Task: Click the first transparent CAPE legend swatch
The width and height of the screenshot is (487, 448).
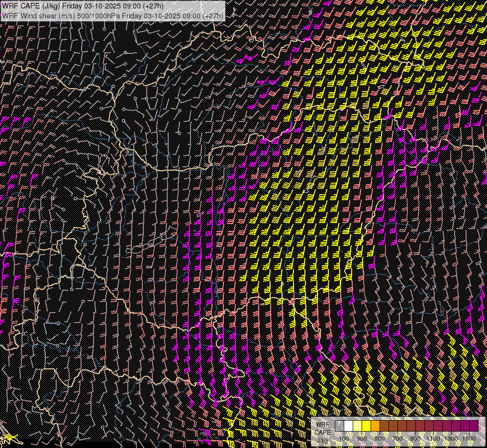Action: coord(339,426)
